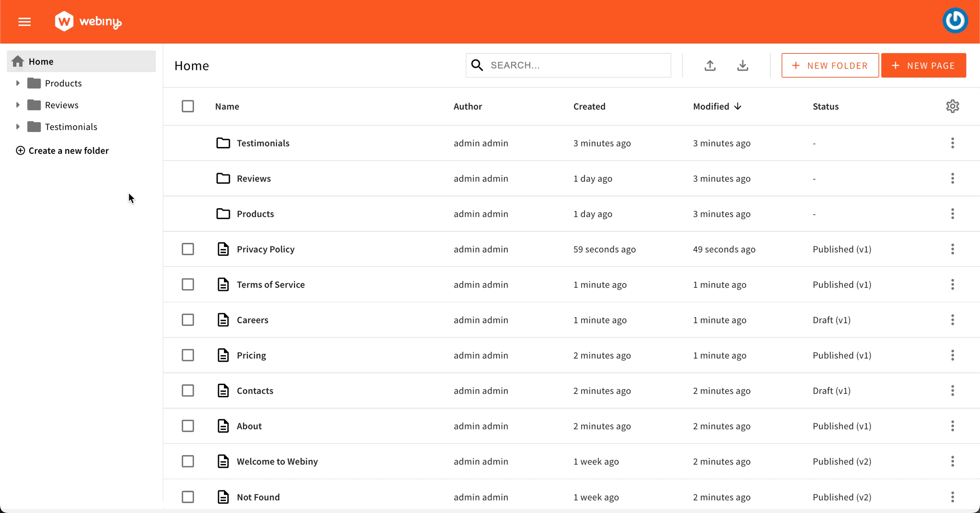Expand the Reviews folder in the sidebar
The width and height of the screenshot is (980, 513).
18,104
